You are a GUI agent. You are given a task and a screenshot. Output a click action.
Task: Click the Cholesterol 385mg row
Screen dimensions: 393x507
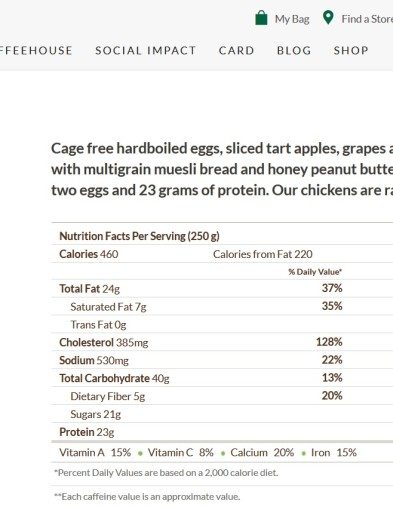(x=222, y=342)
